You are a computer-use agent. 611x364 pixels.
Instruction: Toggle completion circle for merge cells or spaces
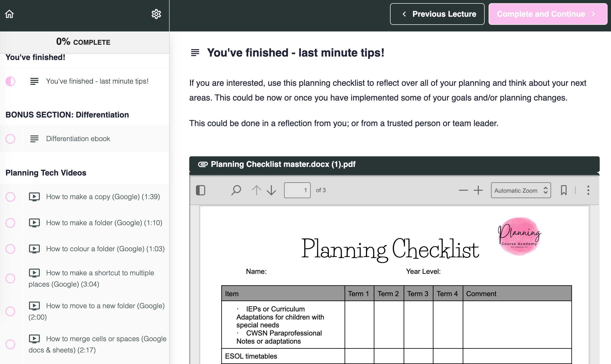click(10, 344)
